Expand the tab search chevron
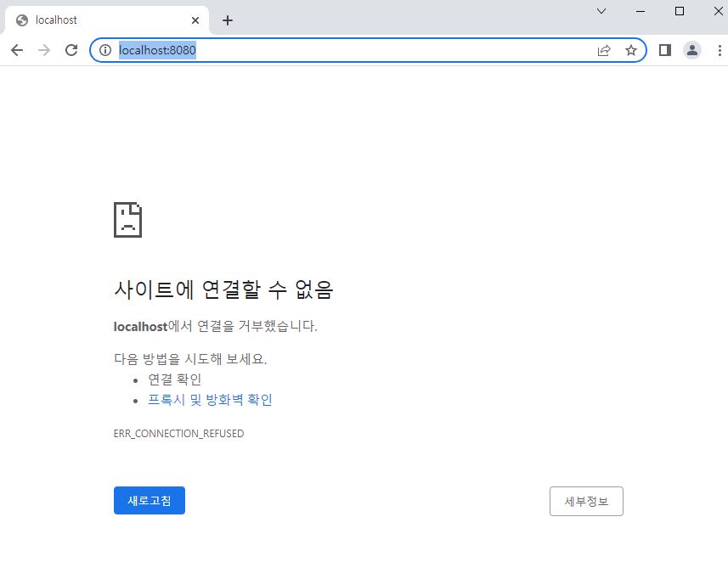Viewport: 728px width, 562px height. (601, 11)
